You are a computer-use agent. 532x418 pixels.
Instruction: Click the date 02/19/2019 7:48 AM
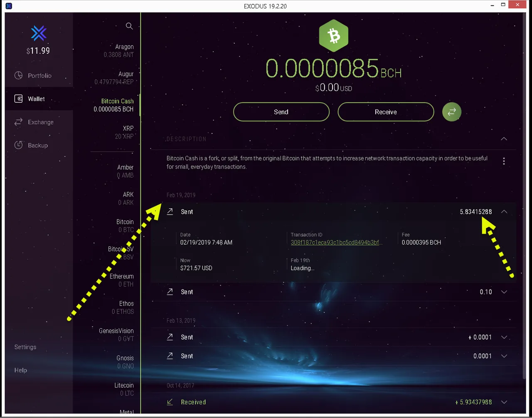[x=206, y=242]
